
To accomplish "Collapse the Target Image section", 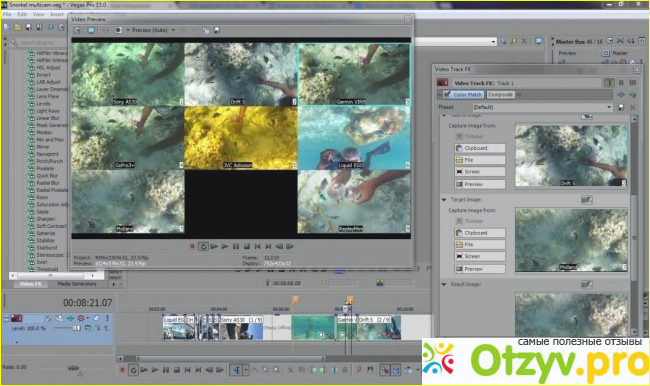I will click(x=444, y=200).
